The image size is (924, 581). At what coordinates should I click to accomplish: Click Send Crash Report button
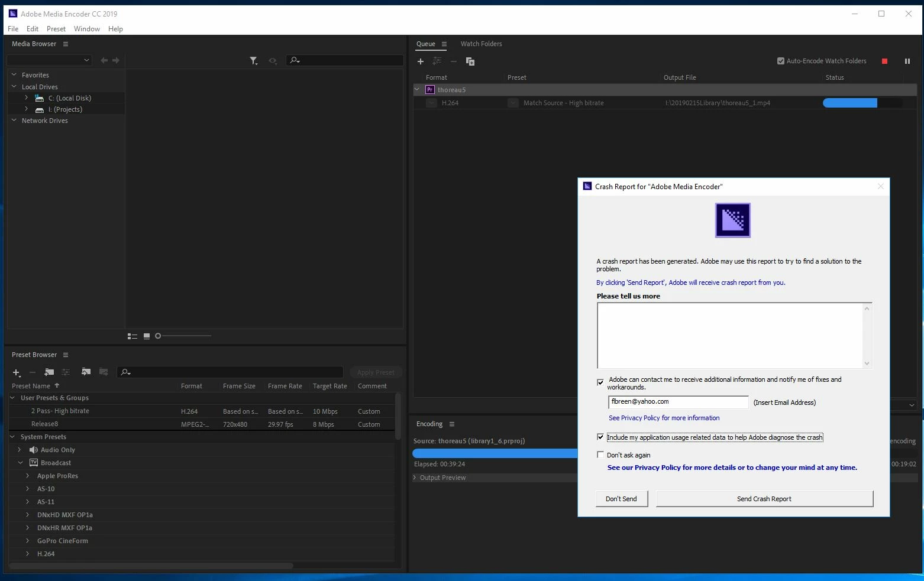(764, 499)
